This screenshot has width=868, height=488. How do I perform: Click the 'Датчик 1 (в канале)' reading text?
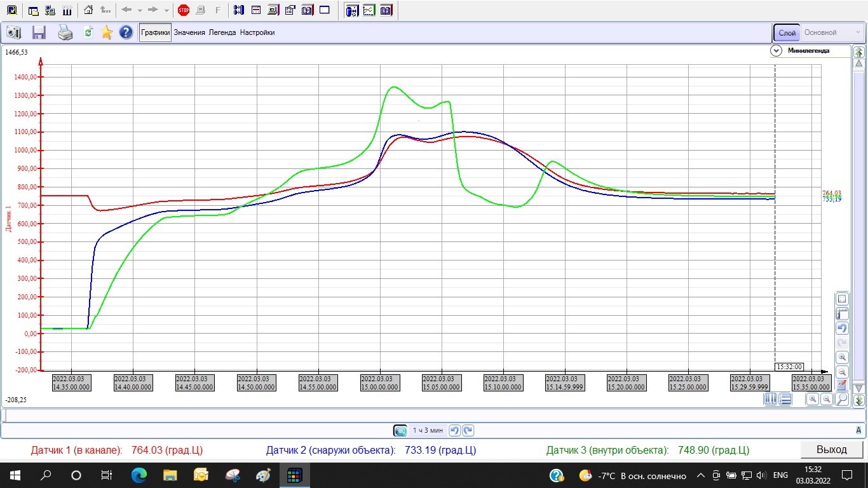(116, 450)
